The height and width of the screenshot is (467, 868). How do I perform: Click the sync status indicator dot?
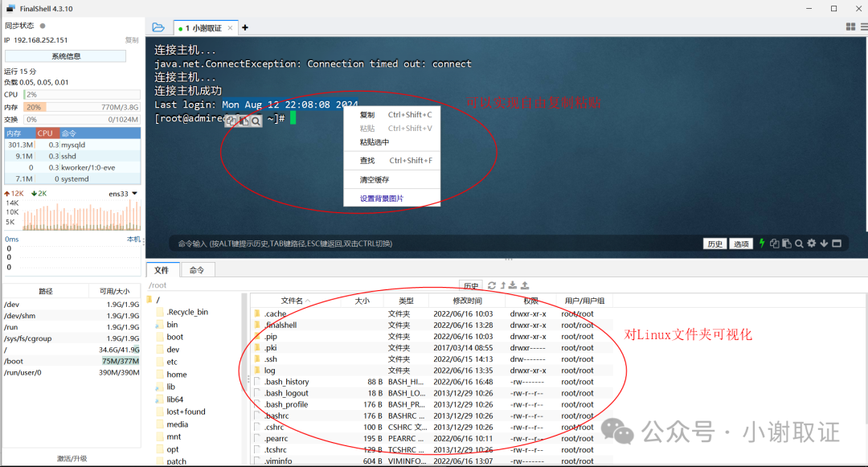pyautogui.click(x=43, y=26)
